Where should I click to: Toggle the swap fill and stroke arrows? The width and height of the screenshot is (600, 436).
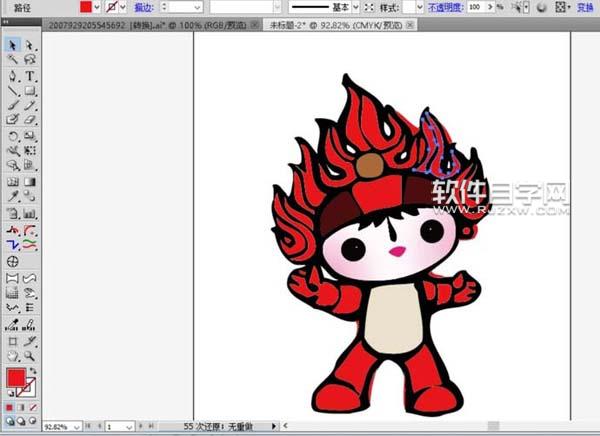click(x=33, y=371)
